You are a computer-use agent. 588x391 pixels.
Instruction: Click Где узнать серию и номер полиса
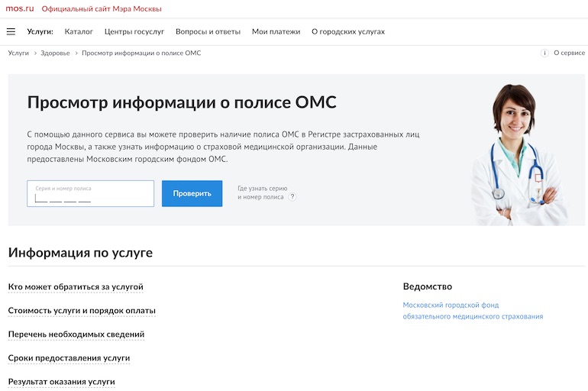[263, 192]
